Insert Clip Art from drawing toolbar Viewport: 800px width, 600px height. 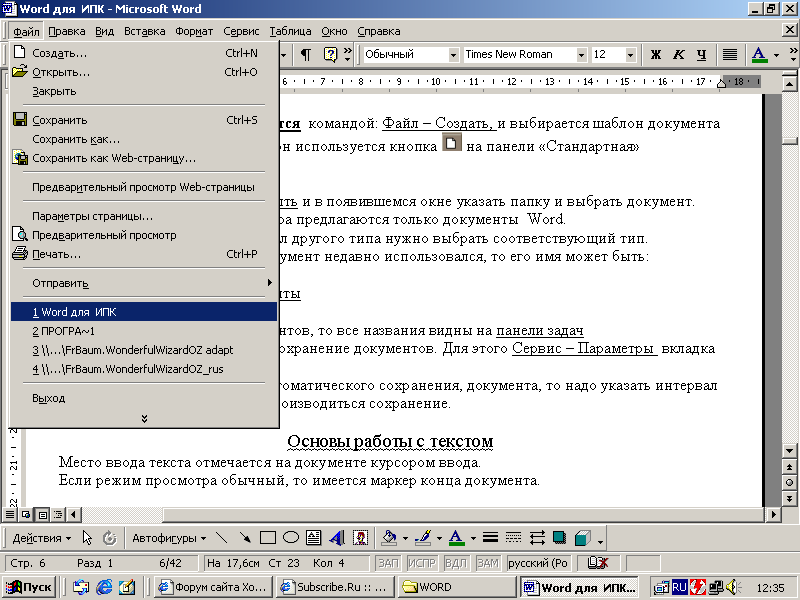[360, 538]
